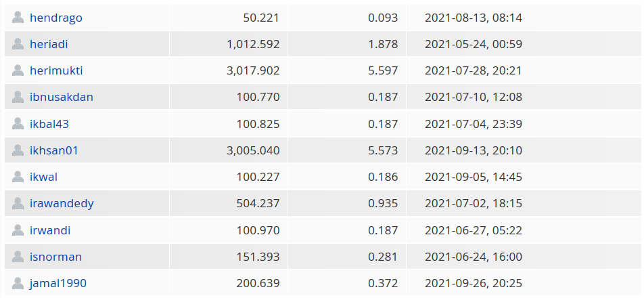
Task: Select the profile icon beside herimukti
Action: pyautogui.click(x=18, y=70)
